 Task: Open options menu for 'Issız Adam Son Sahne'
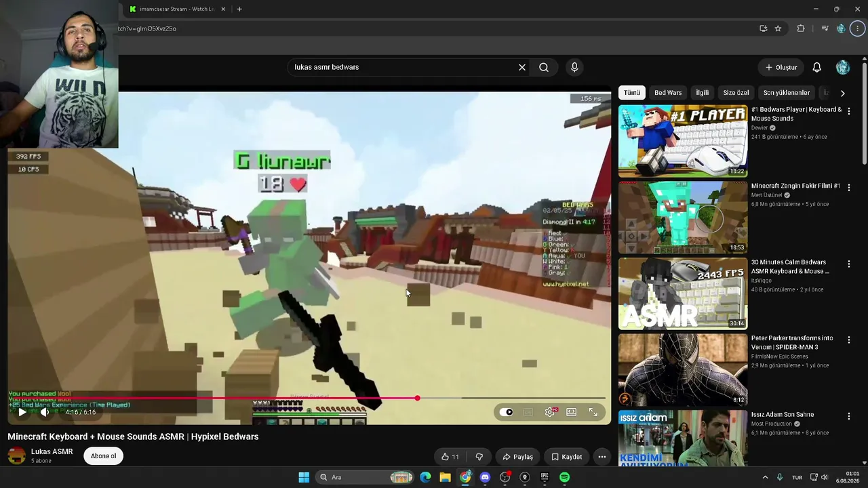tap(848, 416)
